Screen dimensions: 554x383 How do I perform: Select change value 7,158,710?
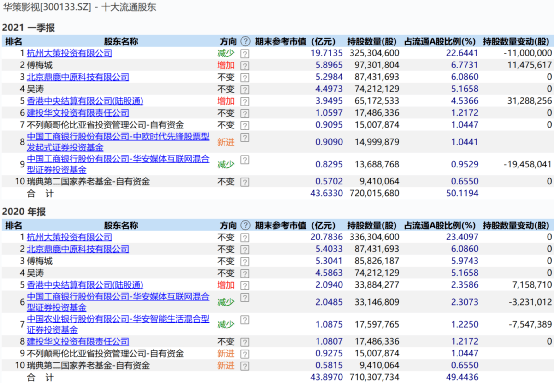(x=532, y=285)
